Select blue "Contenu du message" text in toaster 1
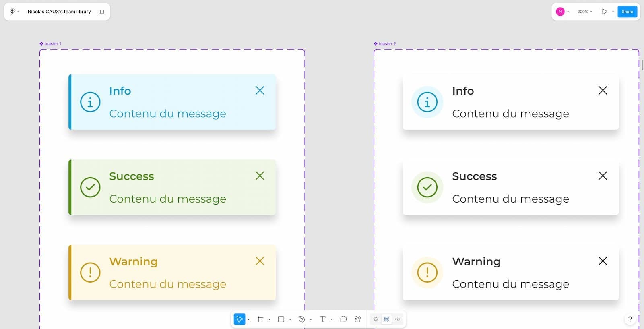Viewport: 644px width, 329px height. pos(167,114)
